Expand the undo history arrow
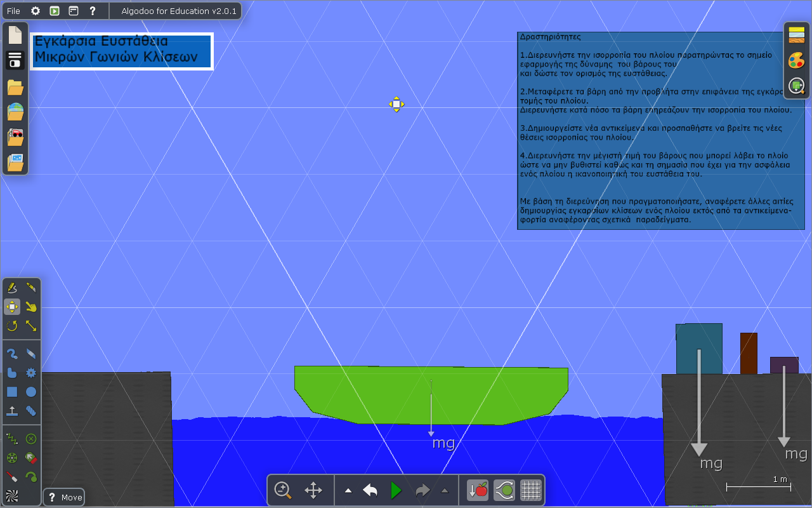Viewport: 812px width, 508px height. click(348, 490)
